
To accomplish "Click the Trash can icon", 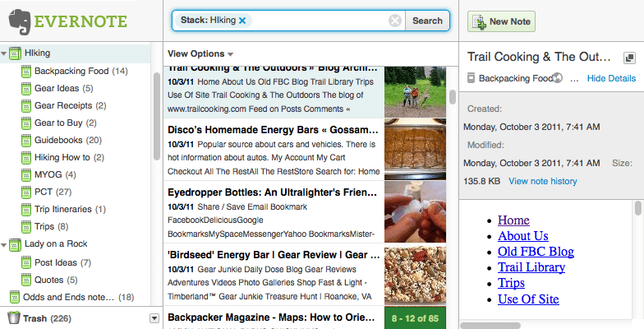I will 13,317.
